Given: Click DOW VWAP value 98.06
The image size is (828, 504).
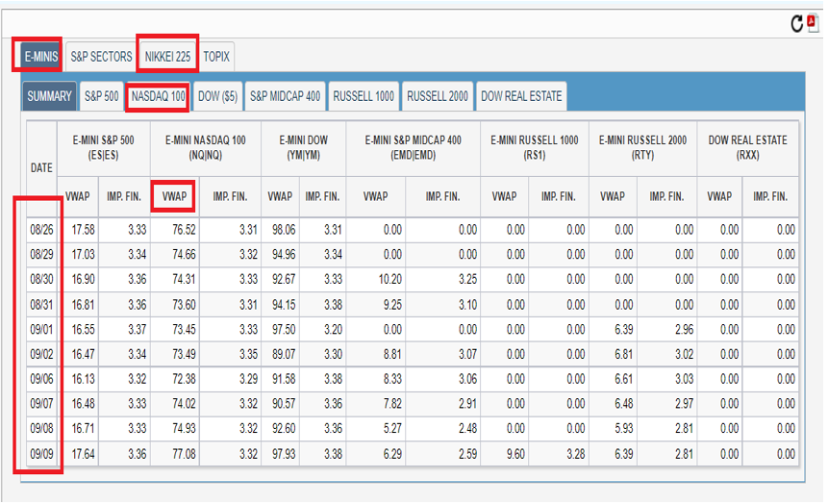Looking at the screenshot, I should pyautogui.click(x=284, y=230).
